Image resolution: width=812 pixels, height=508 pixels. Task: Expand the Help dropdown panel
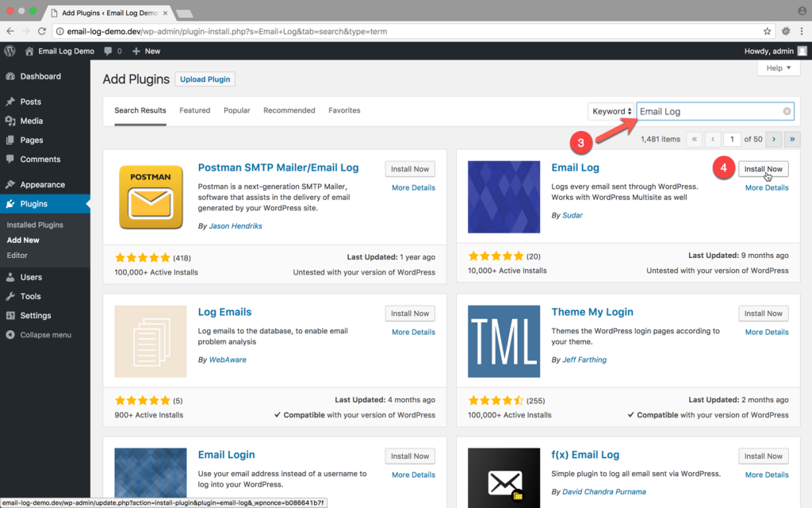[x=779, y=68]
